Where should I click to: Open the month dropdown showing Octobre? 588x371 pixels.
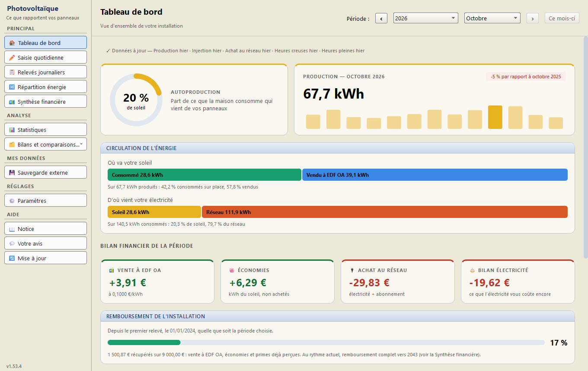[x=492, y=18]
